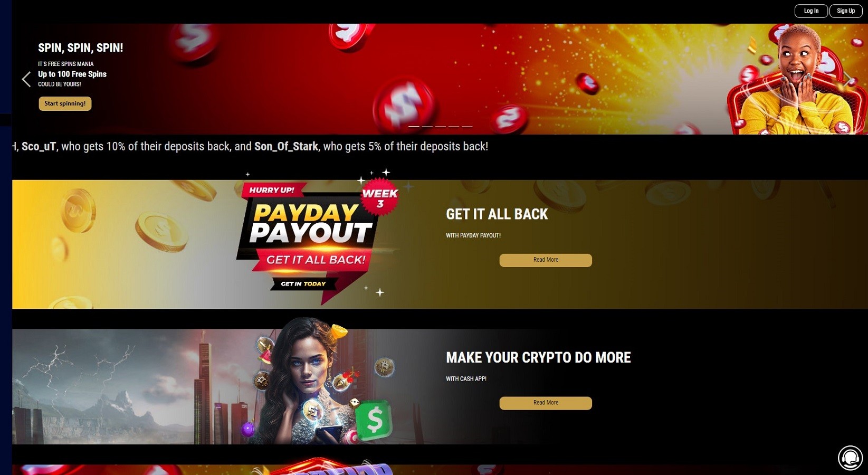This screenshot has height=475, width=868.
Task: Go to previous carousel slide arrow
Action: tap(26, 79)
